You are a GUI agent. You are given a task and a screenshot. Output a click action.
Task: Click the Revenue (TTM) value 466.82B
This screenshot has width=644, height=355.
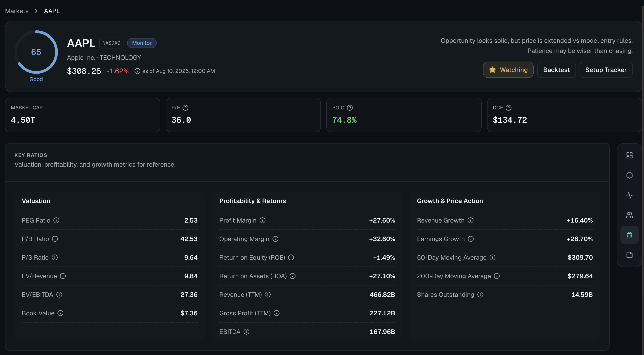(x=382, y=294)
